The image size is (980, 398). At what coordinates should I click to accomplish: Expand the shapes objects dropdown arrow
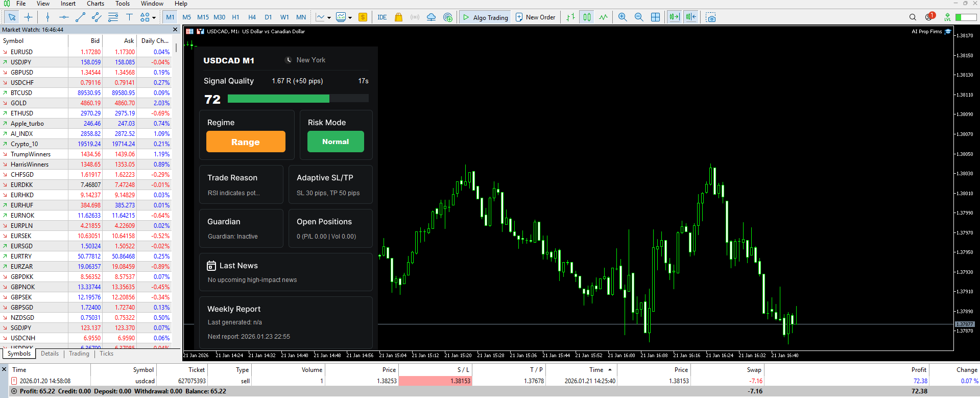pos(154,18)
